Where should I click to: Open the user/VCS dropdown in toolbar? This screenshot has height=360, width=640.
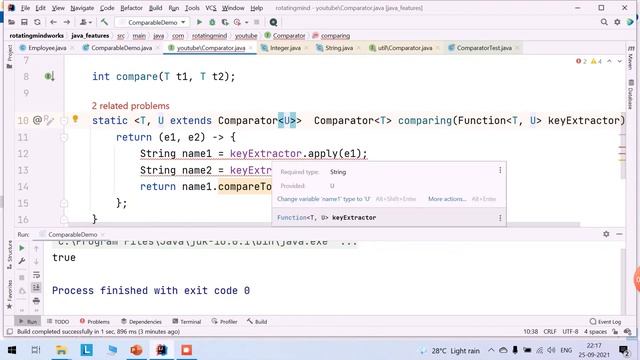(x=85, y=22)
